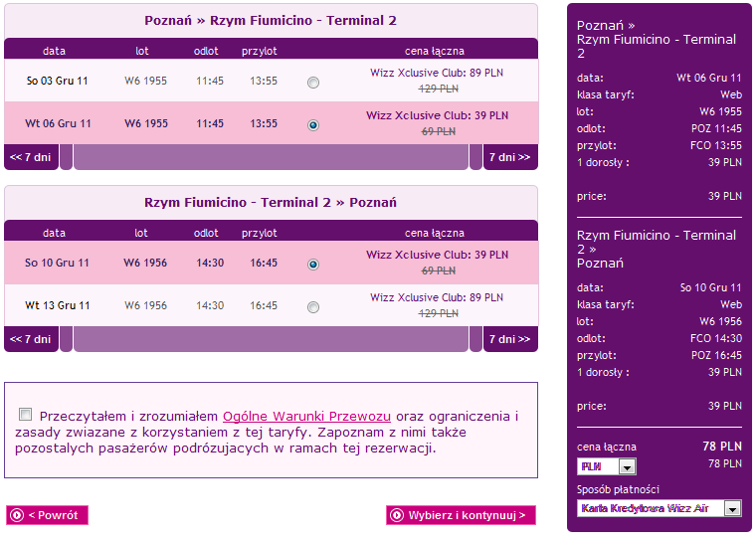Screen dimensions: 756x541
Task: Click the 'Wt 13 Gru 11' date cell
Action: tap(58, 305)
